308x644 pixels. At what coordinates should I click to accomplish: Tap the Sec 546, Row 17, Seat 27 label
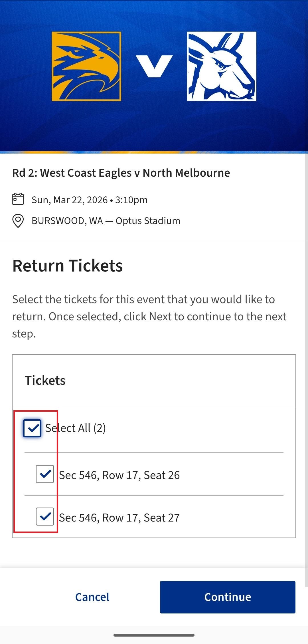pyautogui.click(x=119, y=518)
